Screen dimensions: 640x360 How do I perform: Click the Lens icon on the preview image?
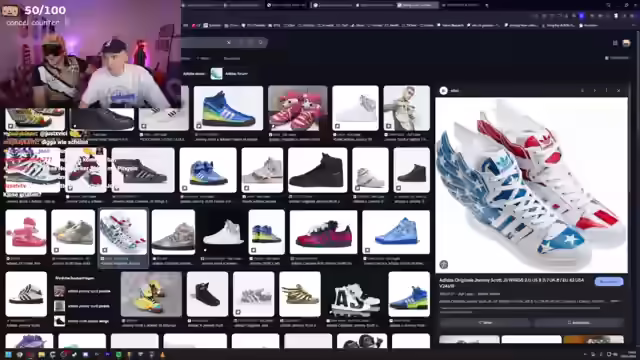tap(444, 264)
